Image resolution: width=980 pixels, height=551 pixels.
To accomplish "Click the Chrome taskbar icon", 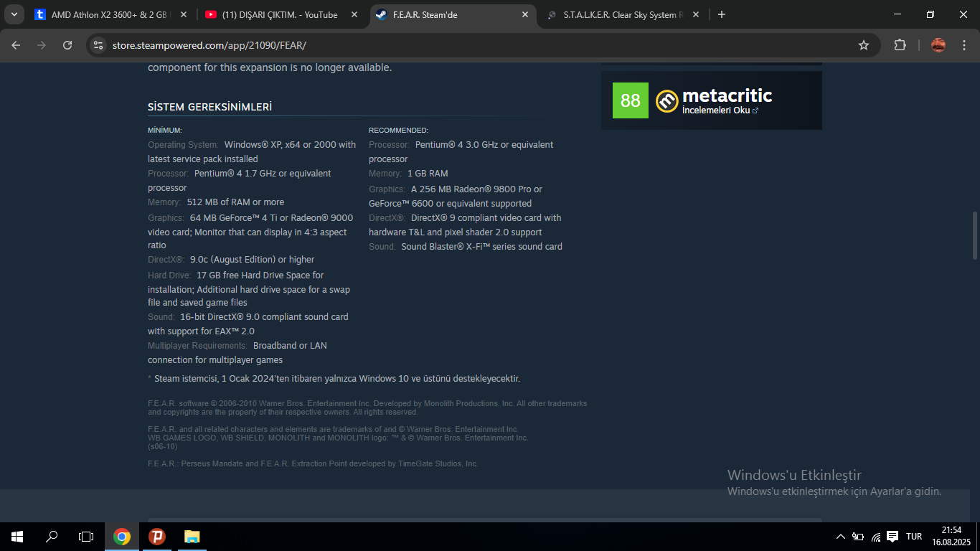I will [122, 537].
